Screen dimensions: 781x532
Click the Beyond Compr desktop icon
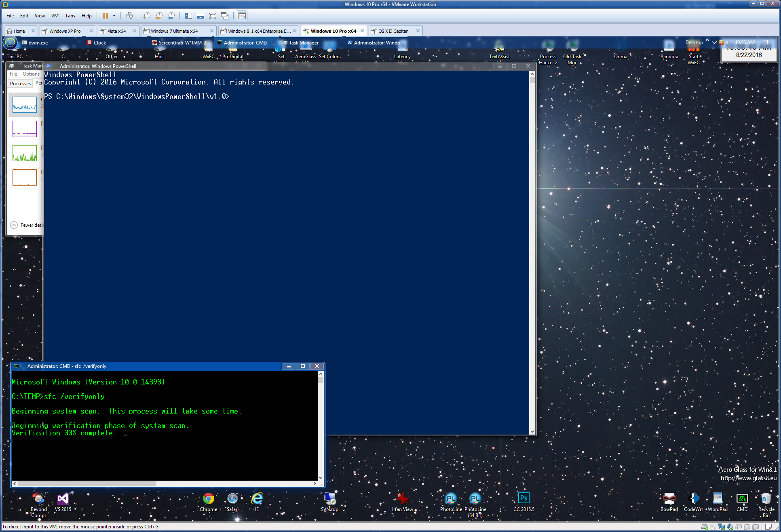38,505
